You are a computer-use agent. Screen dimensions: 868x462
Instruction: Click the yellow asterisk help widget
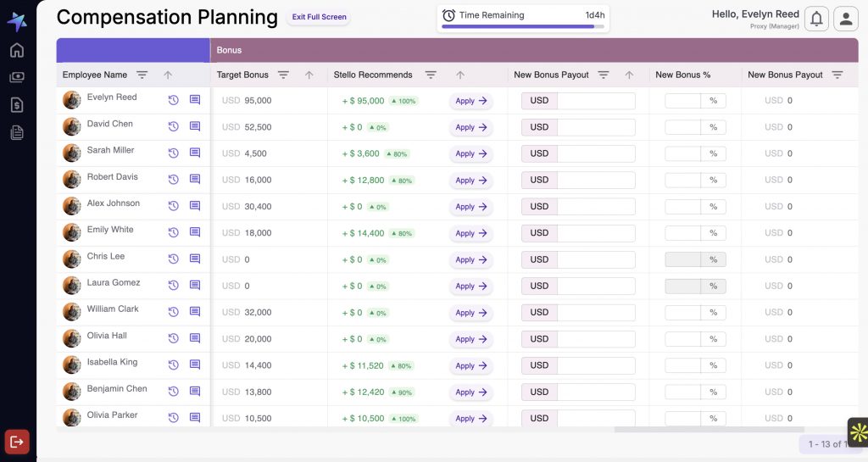(859, 432)
